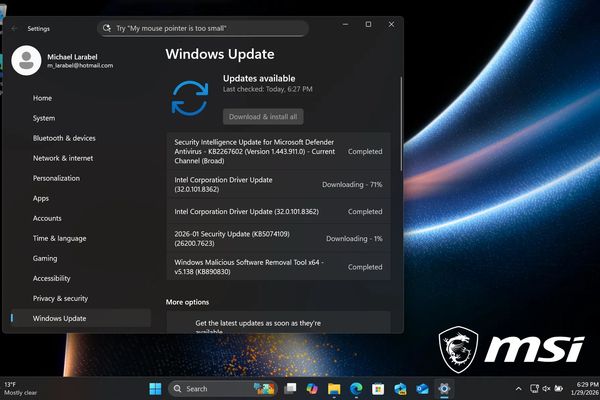The image size is (600, 400).
Task: Click the search highlights image in taskbar search
Action: point(264,389)
